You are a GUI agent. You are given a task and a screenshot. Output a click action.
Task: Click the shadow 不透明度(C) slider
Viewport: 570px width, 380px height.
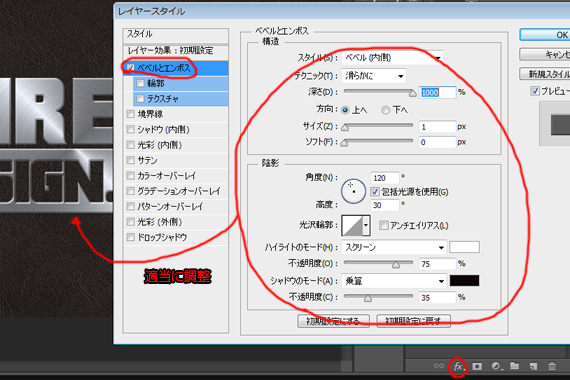[378, 297]
